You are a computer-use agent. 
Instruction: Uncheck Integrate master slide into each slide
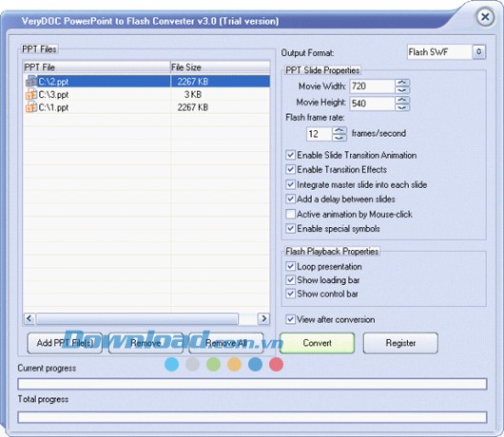tap(291, 184)
